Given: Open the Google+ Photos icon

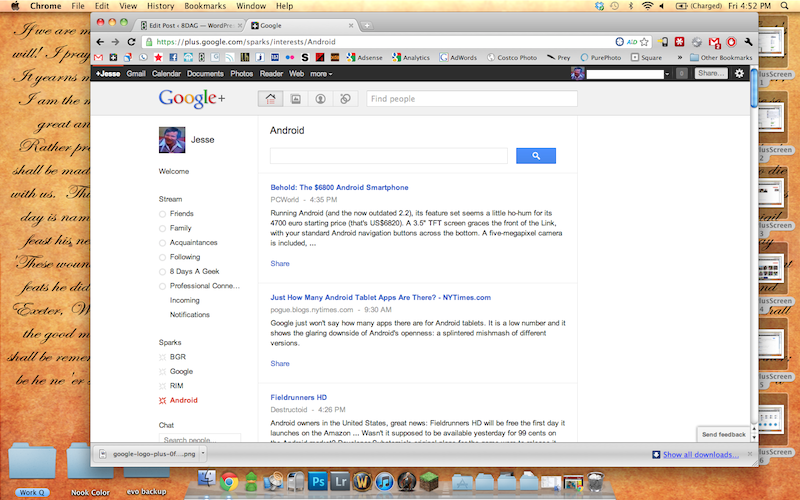Looking at the screenshot, I should pos(295,99).
